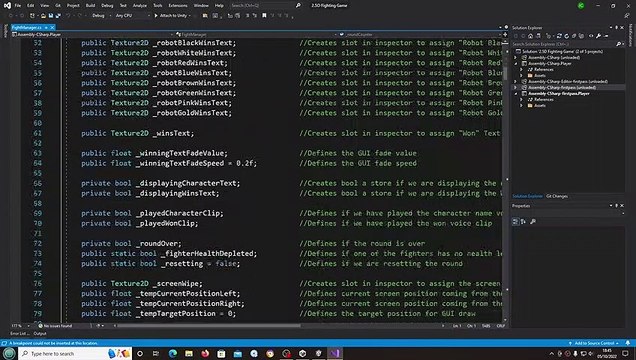Switch to the Git Changes tab
The width and height of the screenshot is (636, 360).
point(557,196)
